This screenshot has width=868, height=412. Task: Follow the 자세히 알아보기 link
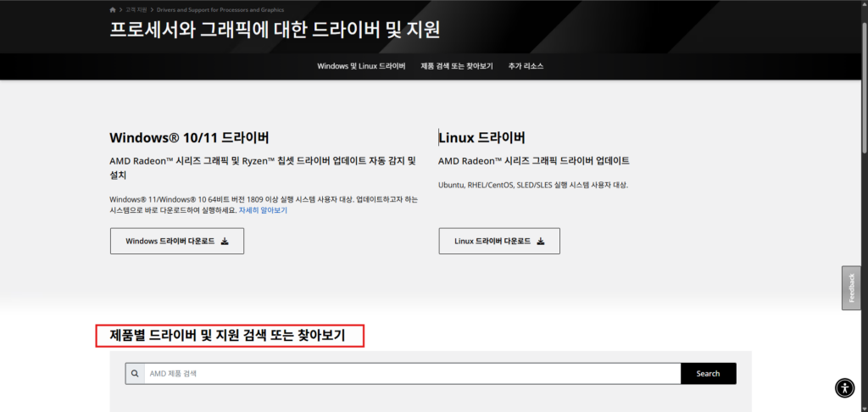pos(263,210)
